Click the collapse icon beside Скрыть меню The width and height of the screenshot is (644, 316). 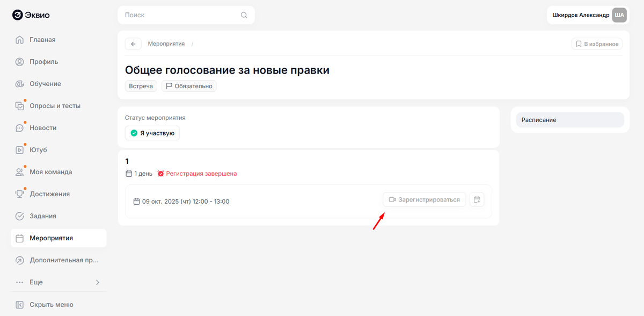(20, 305)
